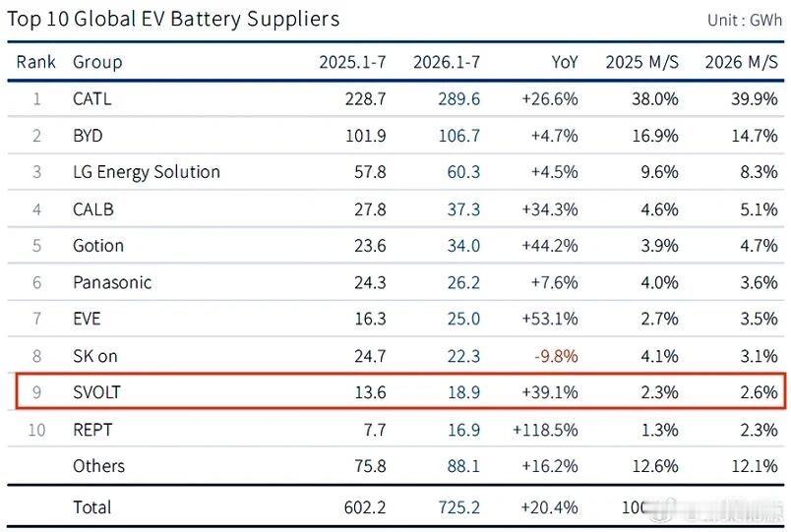Click the 2026 M/S column header
Image resolution: width=791 pixels, height=532 pixels.
tap(741, 62)
